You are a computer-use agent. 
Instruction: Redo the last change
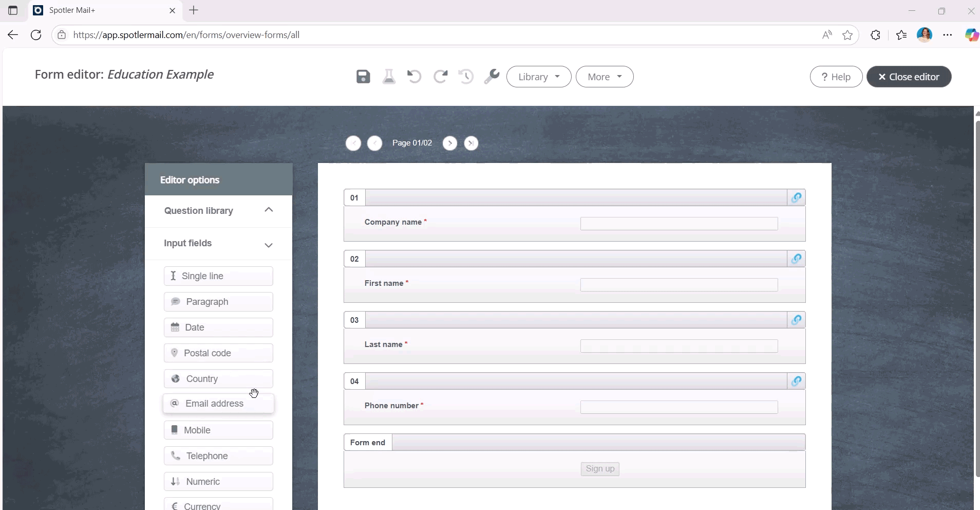tap(441, 77)
